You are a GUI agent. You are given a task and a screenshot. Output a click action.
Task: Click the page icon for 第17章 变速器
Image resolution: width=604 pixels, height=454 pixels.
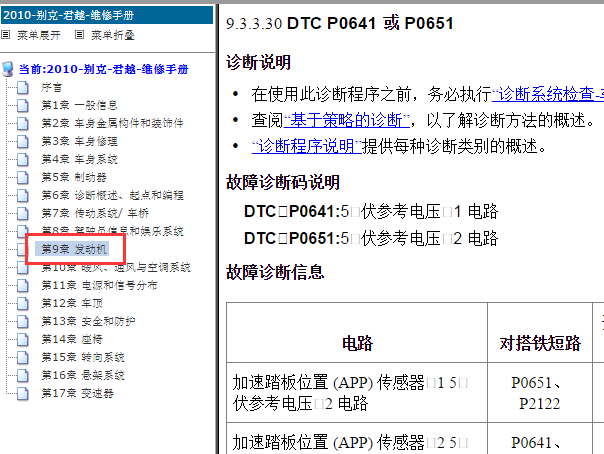click(23, 393)
